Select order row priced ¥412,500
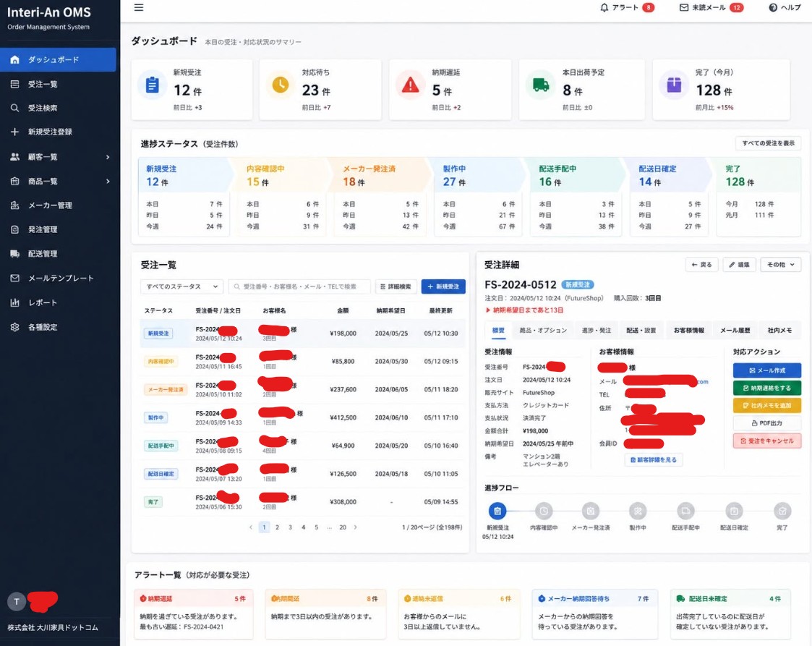Image resolution: width=812 pixels, height=646 pixels. [x=302, y=417]
